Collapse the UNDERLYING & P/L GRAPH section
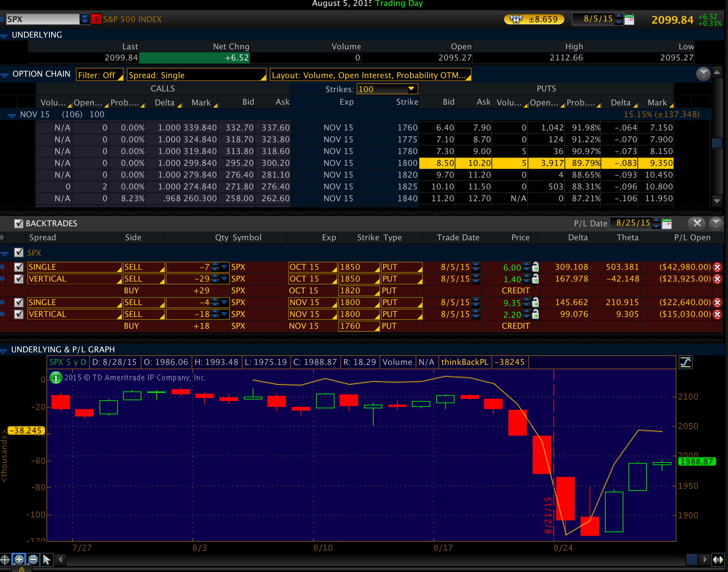Image resolution: width=728 pixels, height=572 pixels. 4,351
